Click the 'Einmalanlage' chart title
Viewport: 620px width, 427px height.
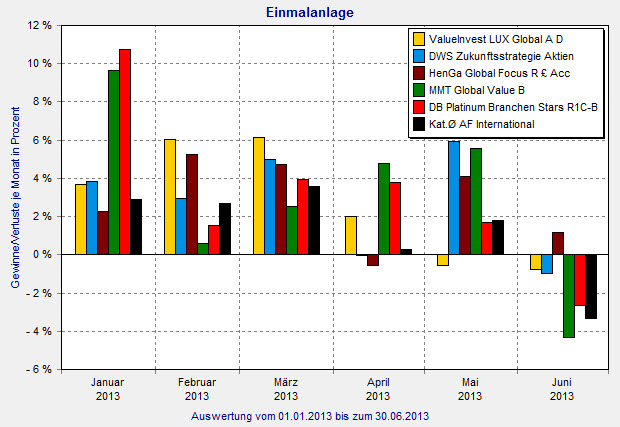click(x=310, y=12)
